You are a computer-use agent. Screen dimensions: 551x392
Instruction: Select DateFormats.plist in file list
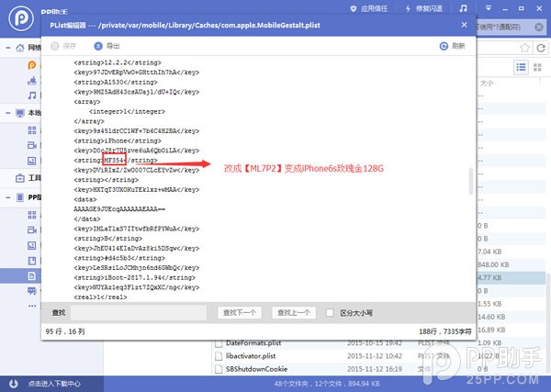click(253, 343)
